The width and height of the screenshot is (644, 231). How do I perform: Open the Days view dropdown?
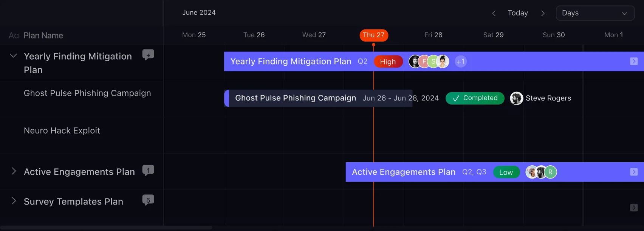[595, 13]
